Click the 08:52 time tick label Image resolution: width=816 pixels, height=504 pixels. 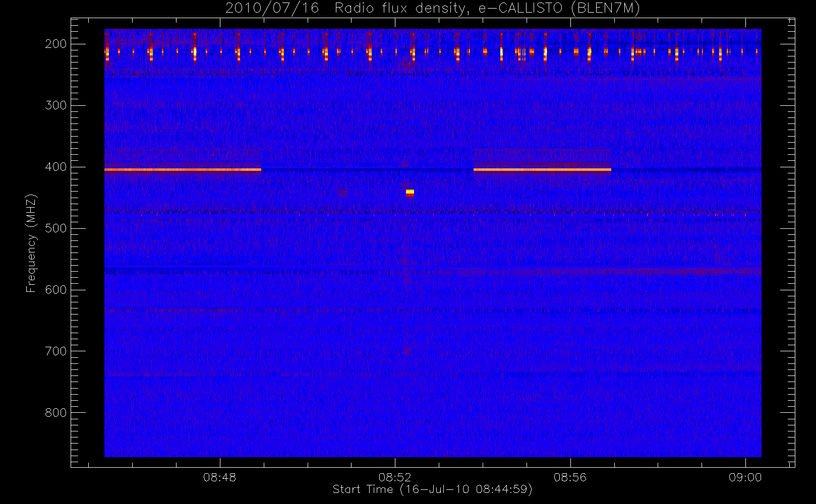coord(395,477)
